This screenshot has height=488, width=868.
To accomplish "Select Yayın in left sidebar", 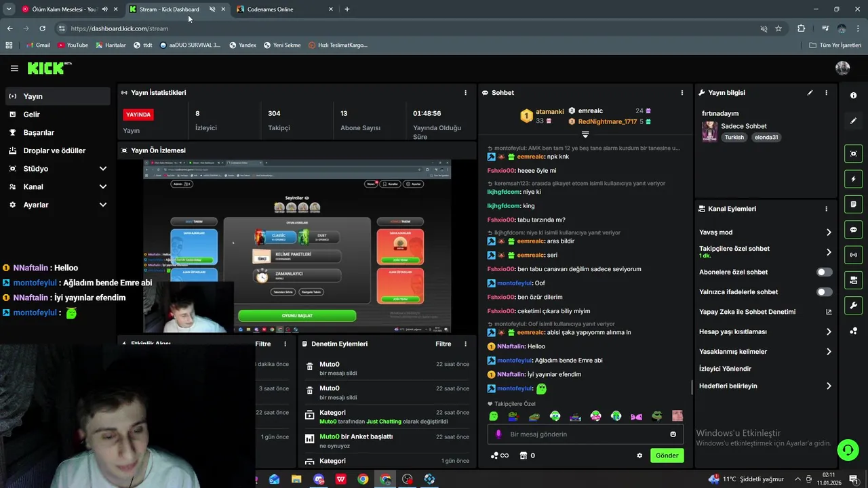I will click(x=58, y=96).
